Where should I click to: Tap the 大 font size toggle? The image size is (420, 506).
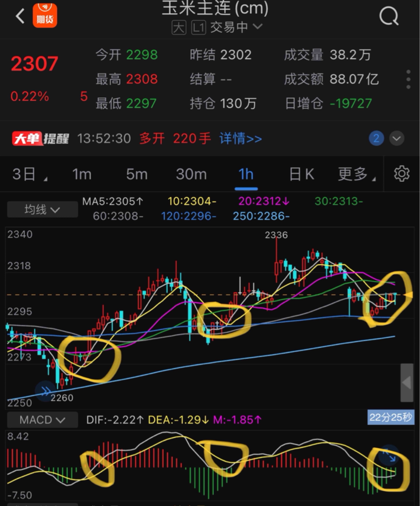[179, 28]
